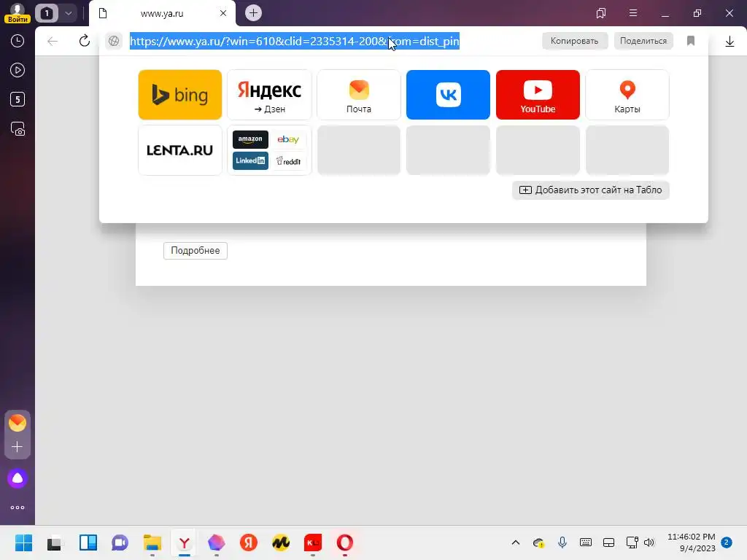747x560 pixels.
Task: Click the microphone icon in system tray
Action: coord(562,542)
